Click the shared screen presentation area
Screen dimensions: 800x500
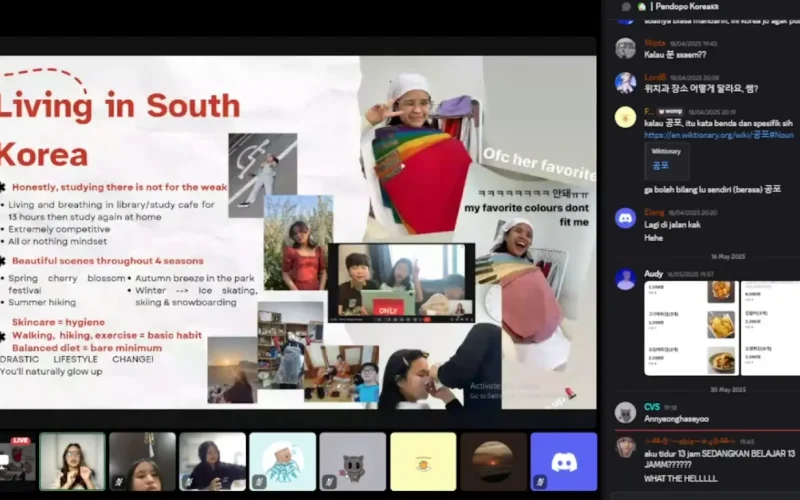click(x=298, y=230)
